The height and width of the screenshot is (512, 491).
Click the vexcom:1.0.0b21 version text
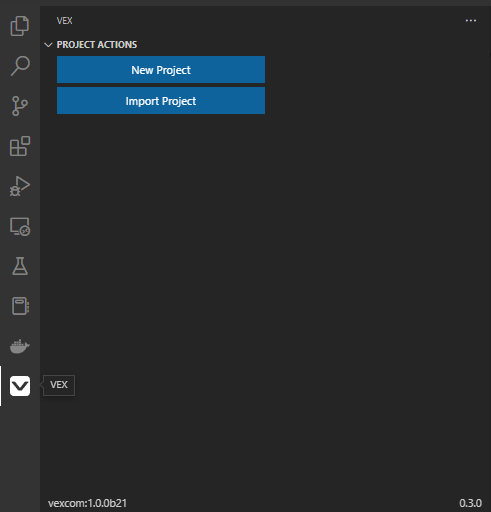pyautogui.click(x=87, y=503)
